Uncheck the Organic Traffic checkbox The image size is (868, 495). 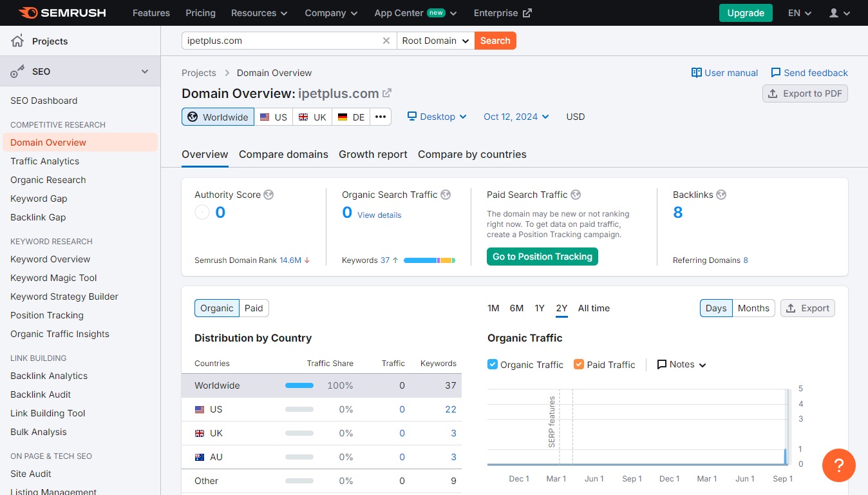tap(493, 364)
